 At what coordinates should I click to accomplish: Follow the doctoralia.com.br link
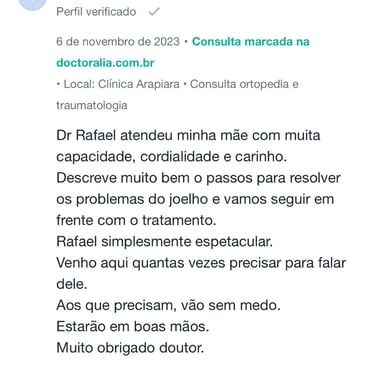pos(105,63)
